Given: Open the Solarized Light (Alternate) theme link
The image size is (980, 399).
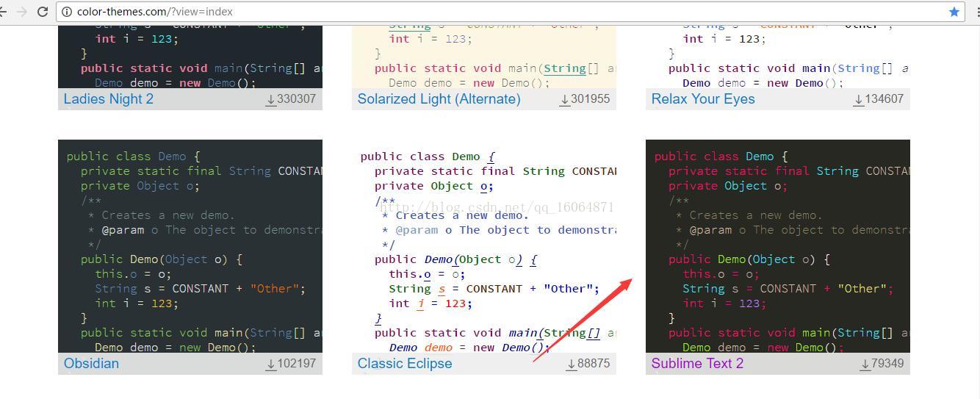Looking at the screenshot, I should point(439,98).
